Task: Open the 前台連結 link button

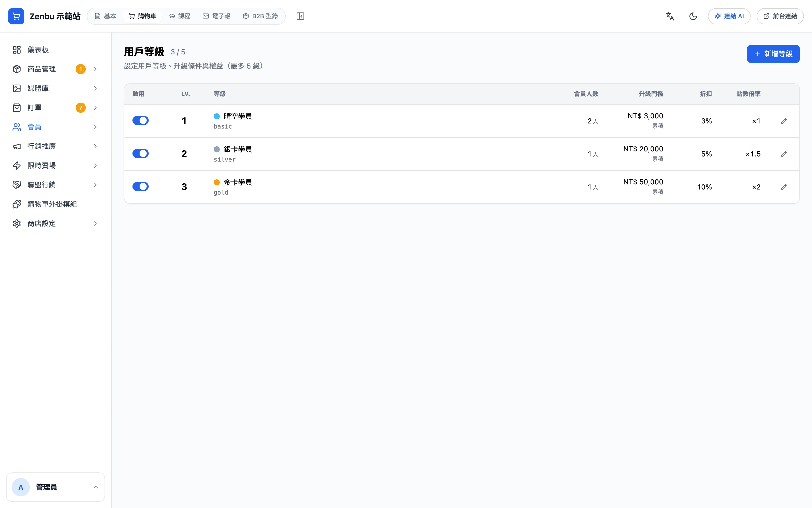Action: click(780, 16)
